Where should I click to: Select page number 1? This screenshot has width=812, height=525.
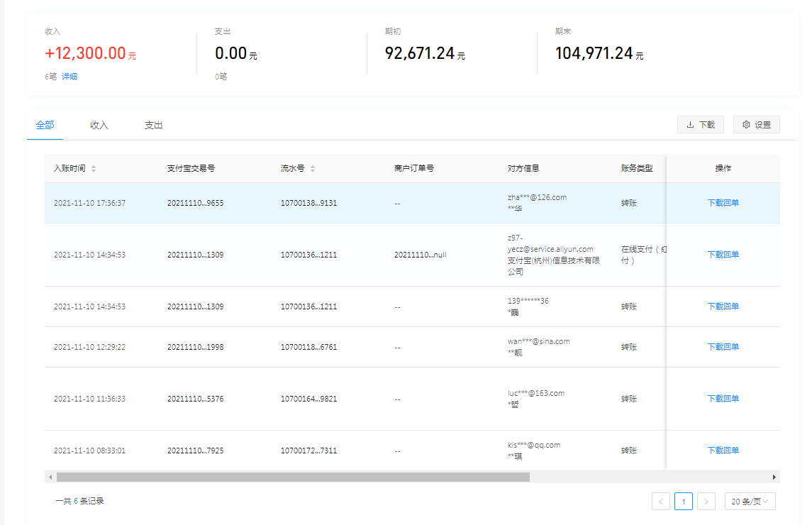(x=684, y=502)
